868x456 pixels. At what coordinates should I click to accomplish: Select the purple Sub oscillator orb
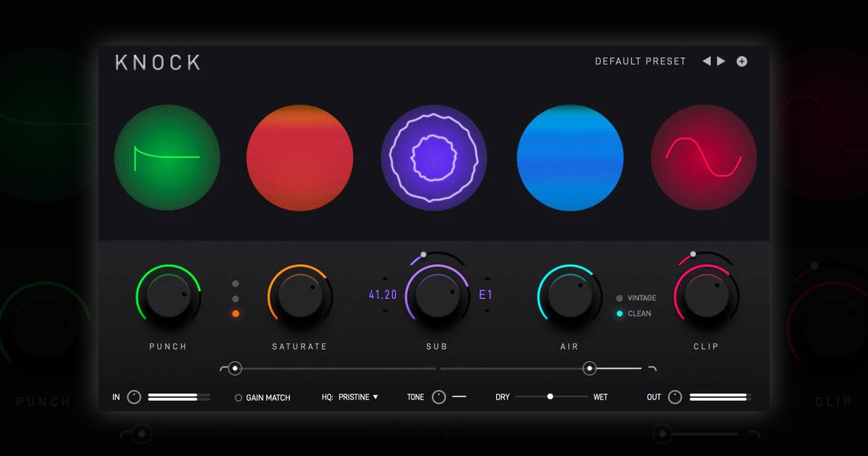(x=434, y=157)
